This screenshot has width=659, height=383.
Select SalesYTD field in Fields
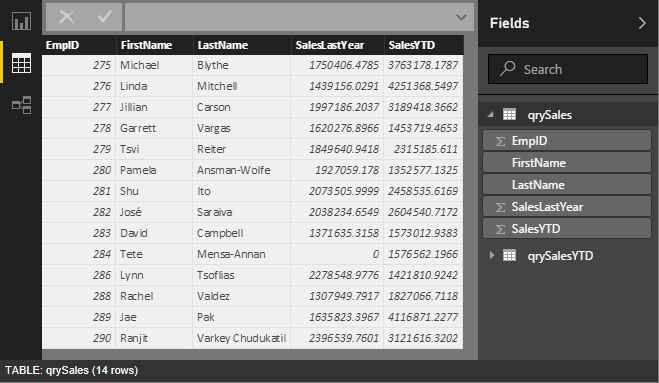pyautogui.click(x=567, y=229)
